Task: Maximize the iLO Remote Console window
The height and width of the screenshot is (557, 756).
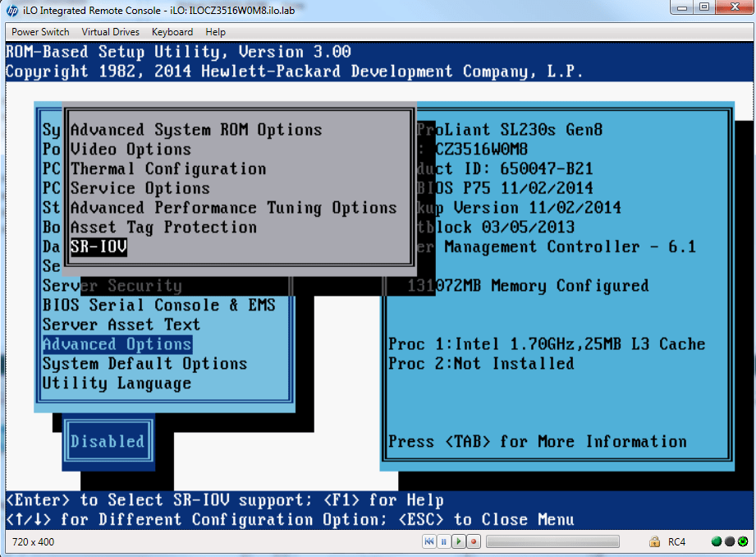Action: coord(704,8)
